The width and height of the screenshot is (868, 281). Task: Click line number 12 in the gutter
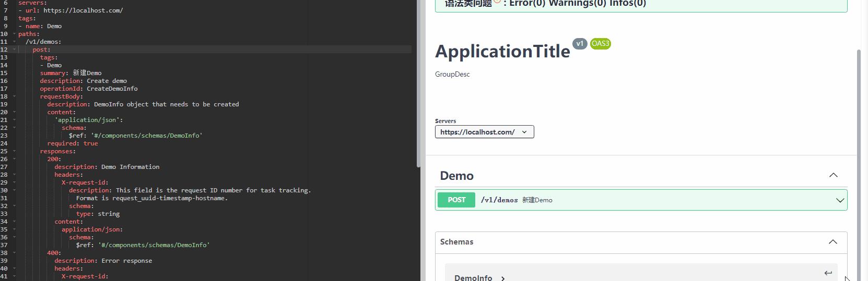(4, 50)
